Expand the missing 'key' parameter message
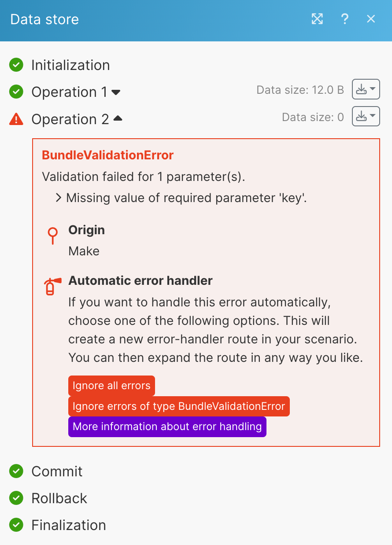The image size is (392, 545). [58, 198]
